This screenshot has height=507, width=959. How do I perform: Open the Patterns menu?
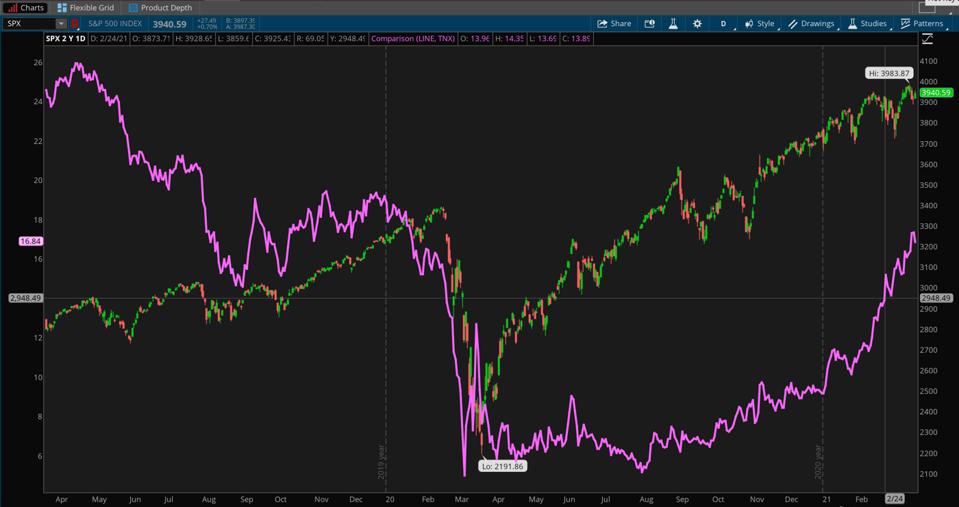(x=921, y=23)
